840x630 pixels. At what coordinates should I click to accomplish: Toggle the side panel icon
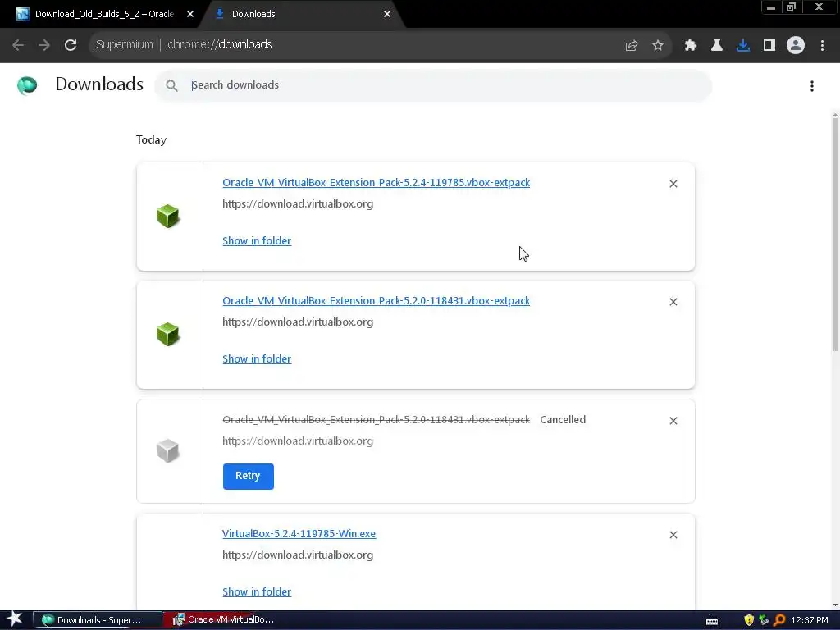click(x=769, y=46)
